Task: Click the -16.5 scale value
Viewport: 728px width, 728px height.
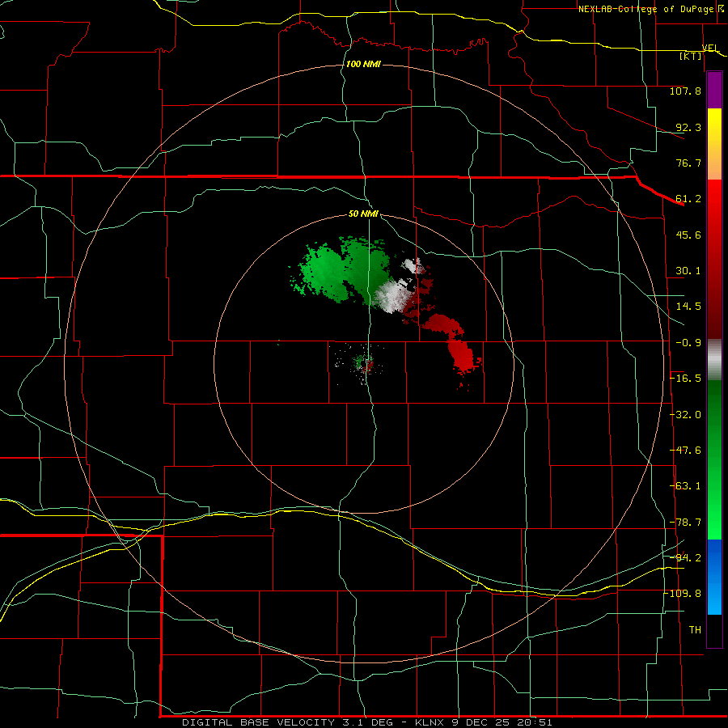Action: click(x=685, y=379)
